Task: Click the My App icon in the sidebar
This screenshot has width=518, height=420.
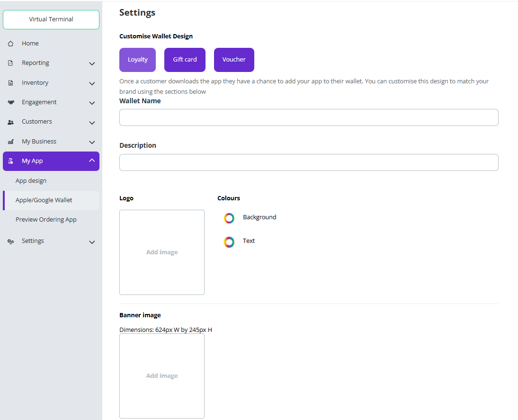Action: click(x=10, y=161)
